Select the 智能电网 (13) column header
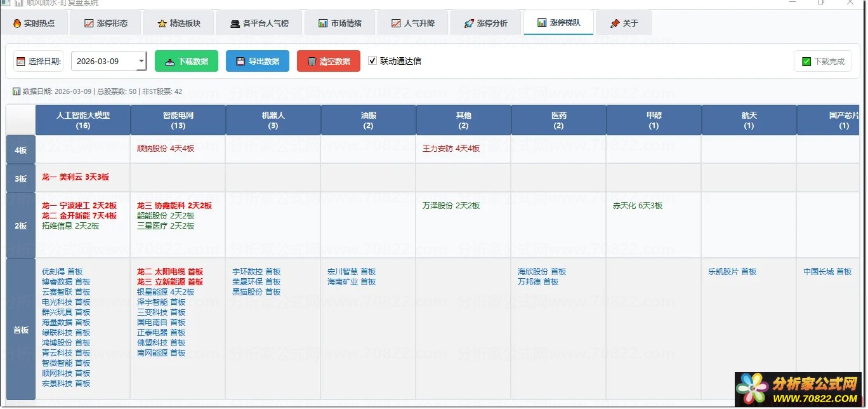Image resolution: width=868 pixels, height=409 pixels. click(178, 120)
